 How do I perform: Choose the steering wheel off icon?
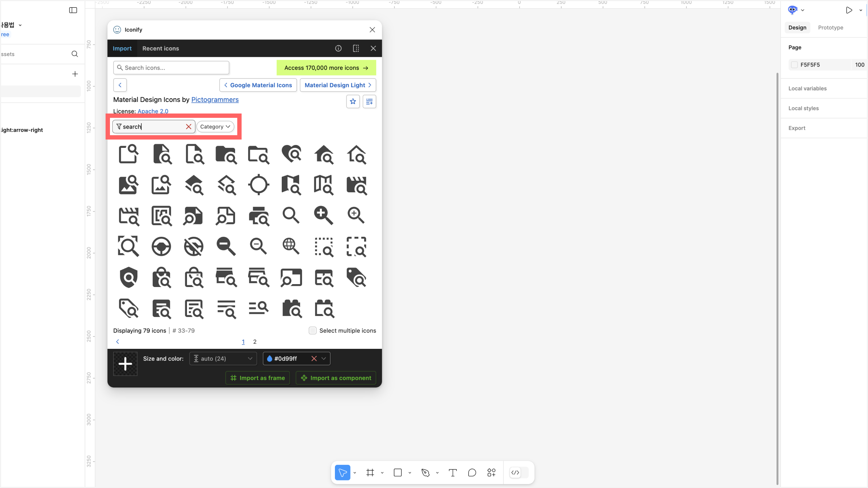click(193, 247)
